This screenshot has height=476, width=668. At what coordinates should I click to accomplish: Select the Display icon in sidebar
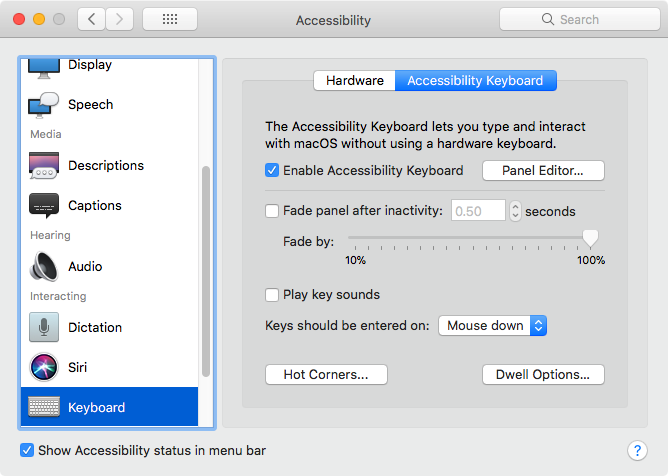pos(44,66)
